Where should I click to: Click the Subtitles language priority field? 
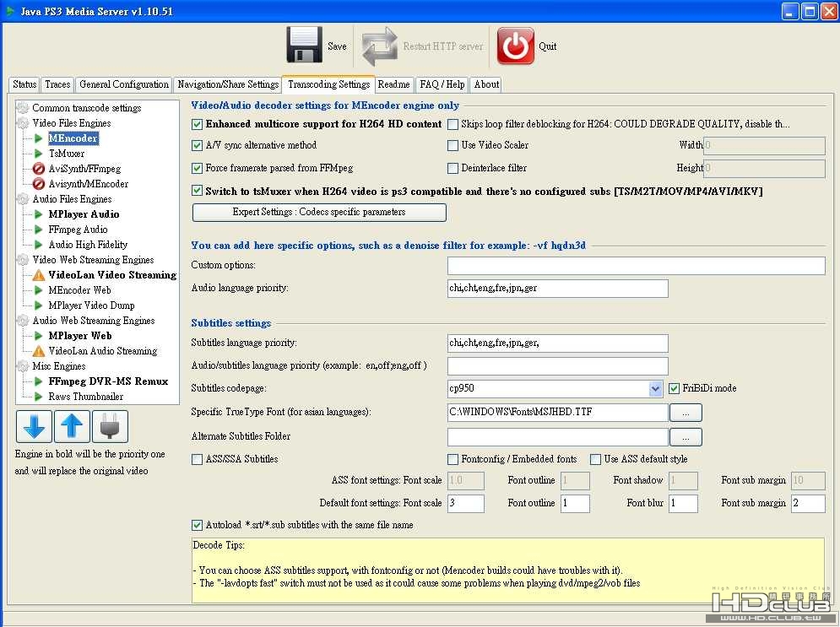pos(558,343)
